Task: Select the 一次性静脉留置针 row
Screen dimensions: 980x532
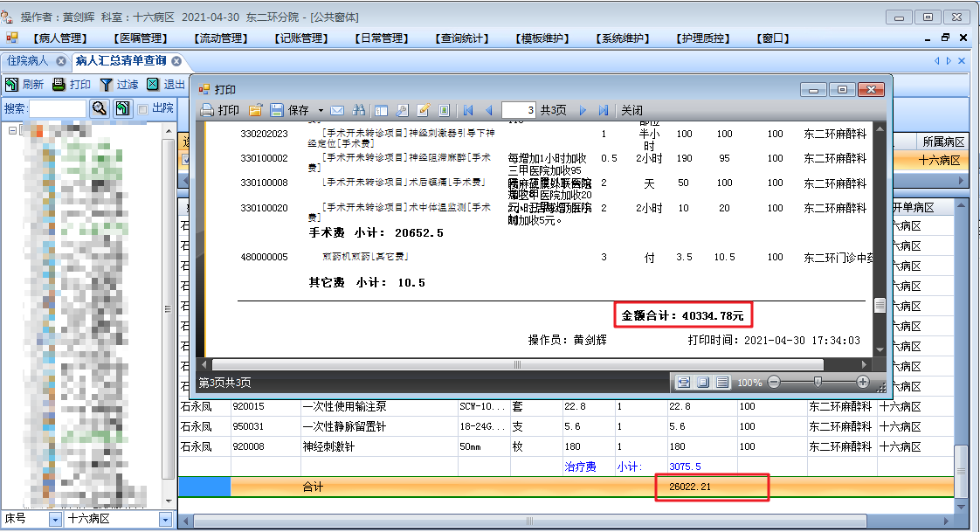Action: pos(566,426)
